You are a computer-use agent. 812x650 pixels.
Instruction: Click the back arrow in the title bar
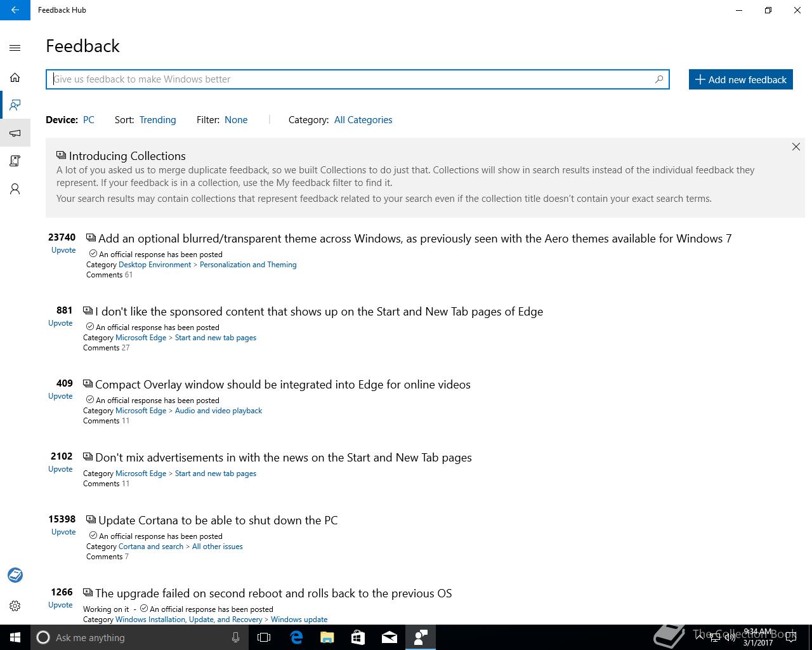[15, 10]
